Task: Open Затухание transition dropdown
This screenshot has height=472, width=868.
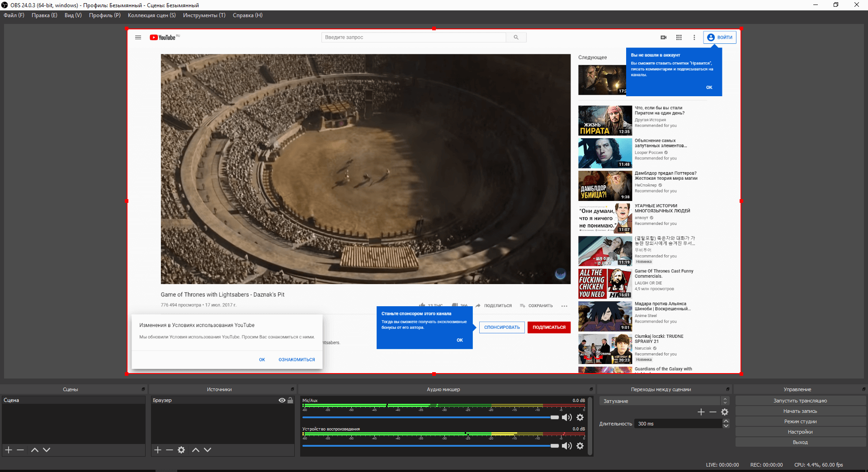Action: [664, 401]
